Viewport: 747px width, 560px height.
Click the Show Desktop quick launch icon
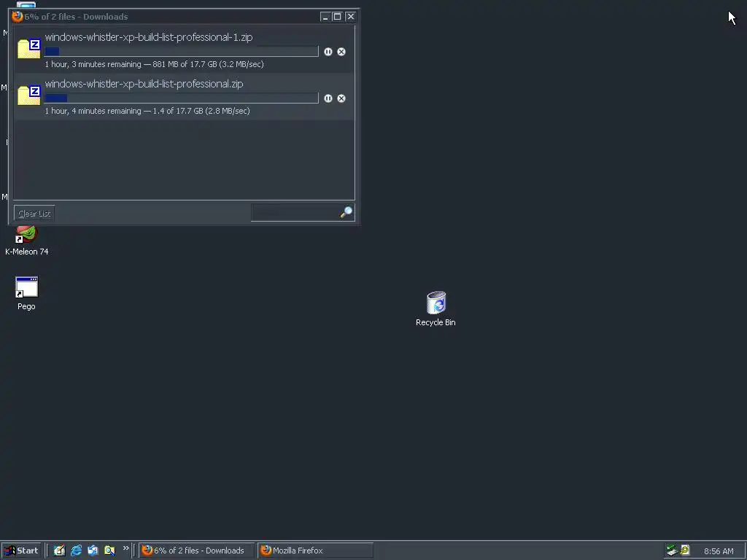click(x=59, y=551)
